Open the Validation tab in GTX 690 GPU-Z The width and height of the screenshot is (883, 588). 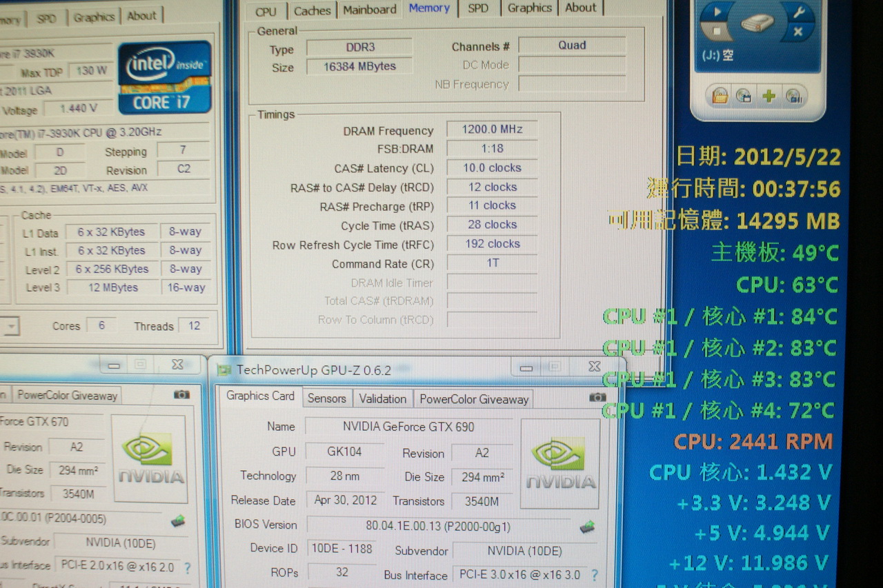(x=383, y=398)
